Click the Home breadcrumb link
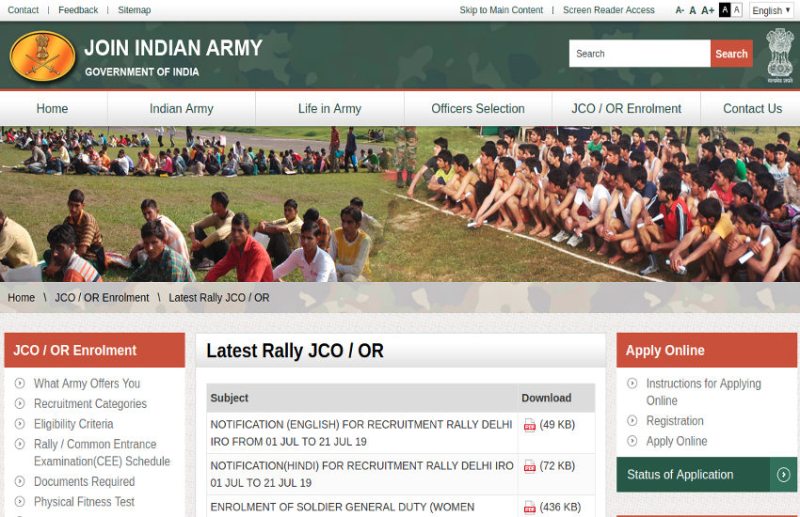Screen dimensions: 800x517 (21, 298)
